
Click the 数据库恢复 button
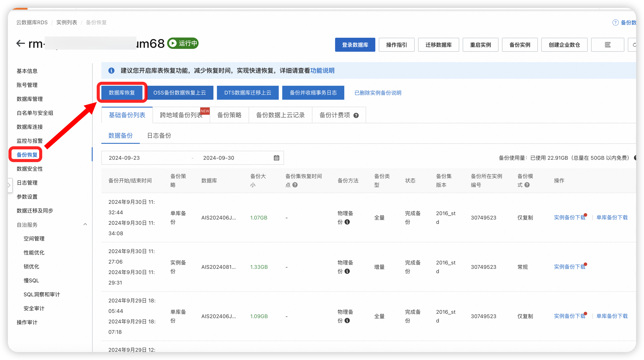coord(122,93)
